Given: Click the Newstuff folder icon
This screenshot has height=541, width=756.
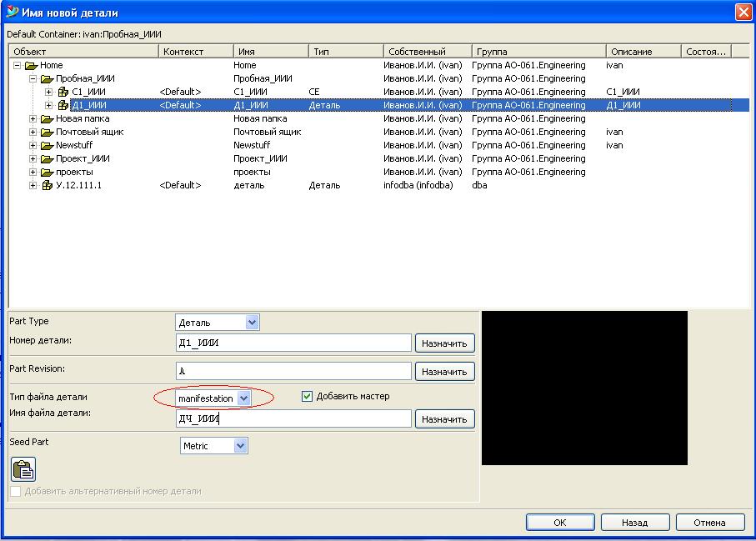Looking at the screenshot, I should pyautogui.click(x=47, y=145).
